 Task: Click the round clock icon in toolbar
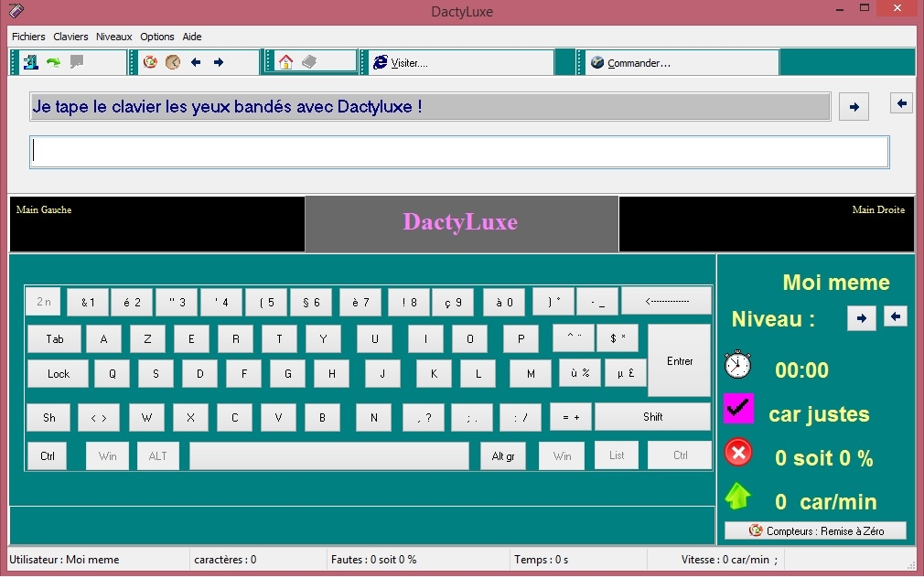point(173,62)
